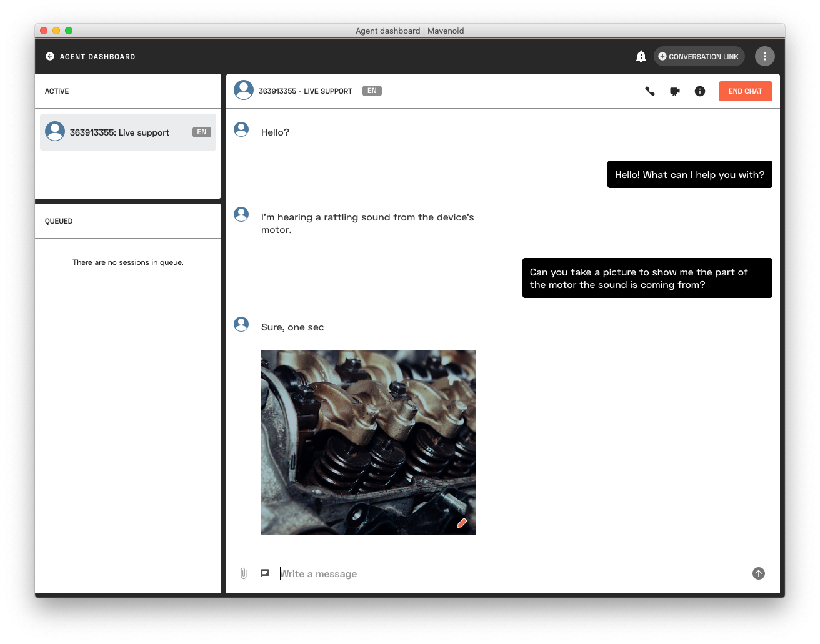The width and height of the screenshot is (820, 644).
Task: Create a conversation link
Action: 699,56
